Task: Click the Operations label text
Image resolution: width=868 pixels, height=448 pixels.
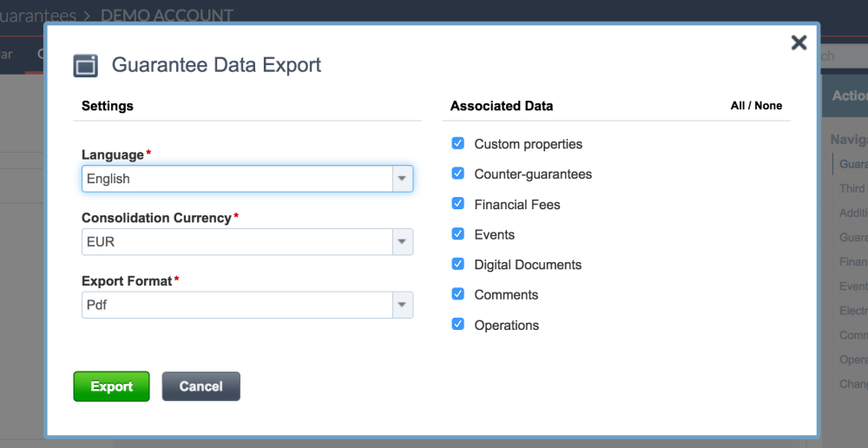Action: pos(507,325)
